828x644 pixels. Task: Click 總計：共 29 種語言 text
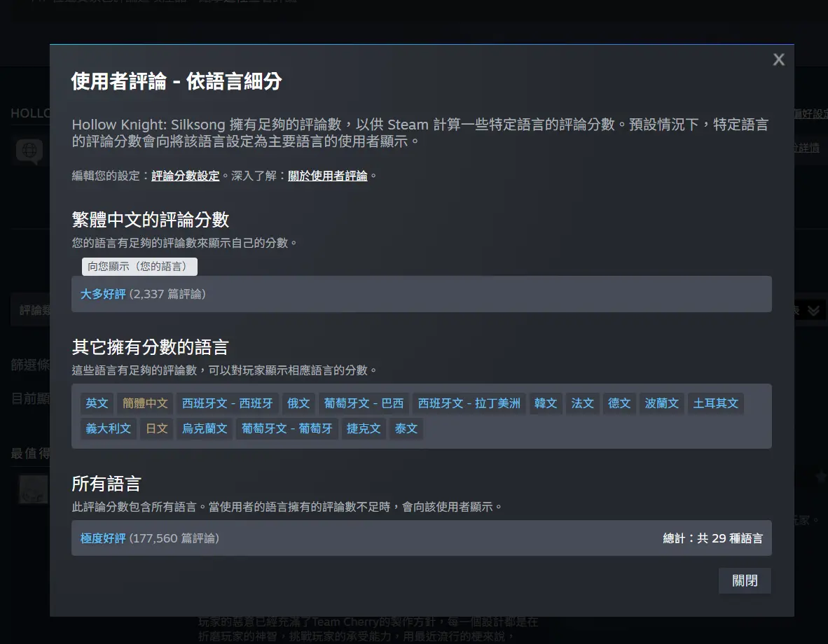(x=713, y=538)
